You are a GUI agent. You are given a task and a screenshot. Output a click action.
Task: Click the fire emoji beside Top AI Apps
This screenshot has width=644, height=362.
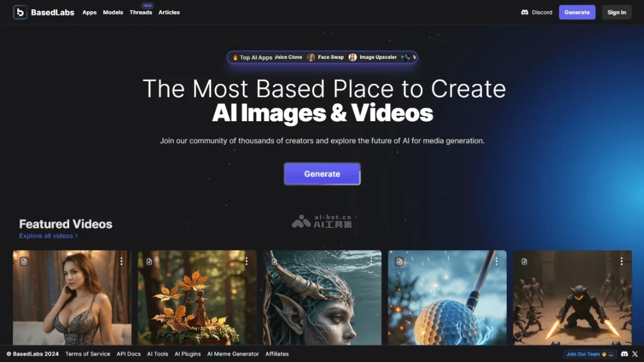tap(235, 57)
